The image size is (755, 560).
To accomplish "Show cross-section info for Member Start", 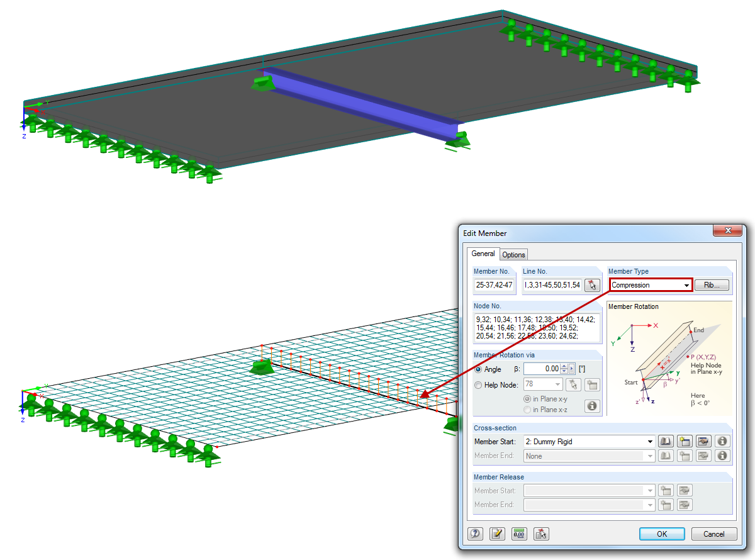I will 723,441.
